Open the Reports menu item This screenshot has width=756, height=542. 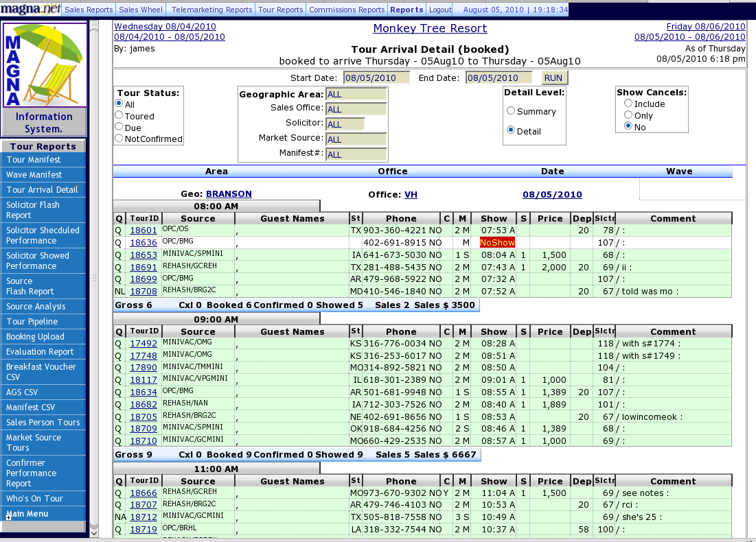click(x=406, y=10)
